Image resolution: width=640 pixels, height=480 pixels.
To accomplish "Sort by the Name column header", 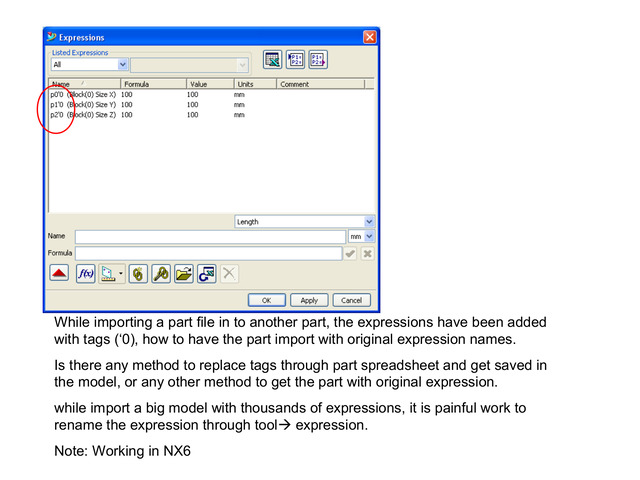I will point(84,84).
